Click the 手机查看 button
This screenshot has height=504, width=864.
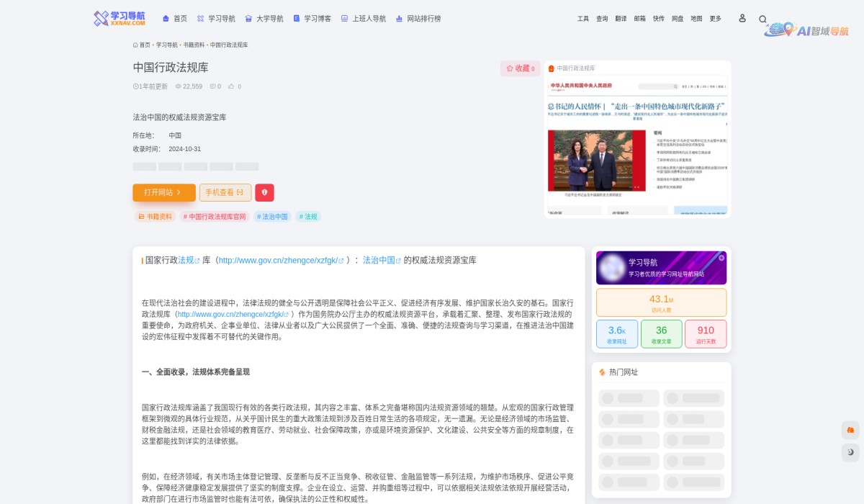(227, 192)
